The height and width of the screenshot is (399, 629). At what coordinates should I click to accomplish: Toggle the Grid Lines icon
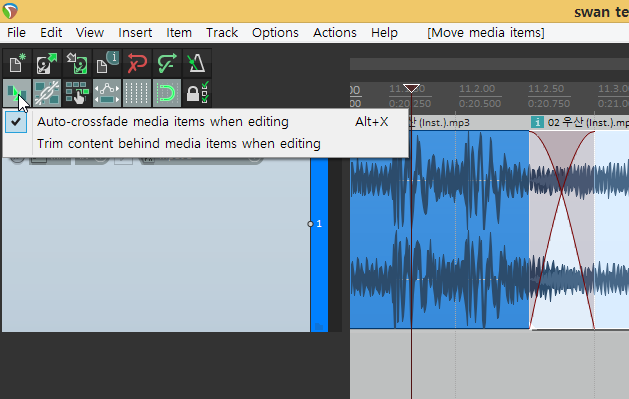tap(137, 93)
